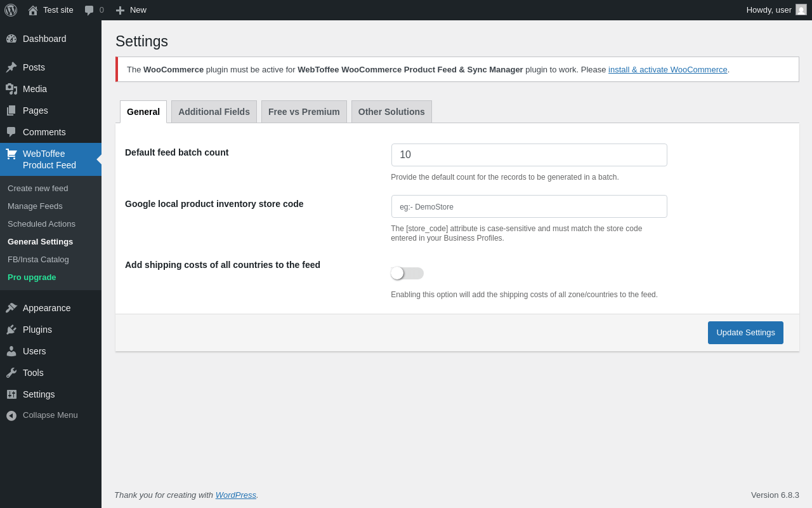Focus the Google store code input field

pyautogui.click(x=529, y=206)
